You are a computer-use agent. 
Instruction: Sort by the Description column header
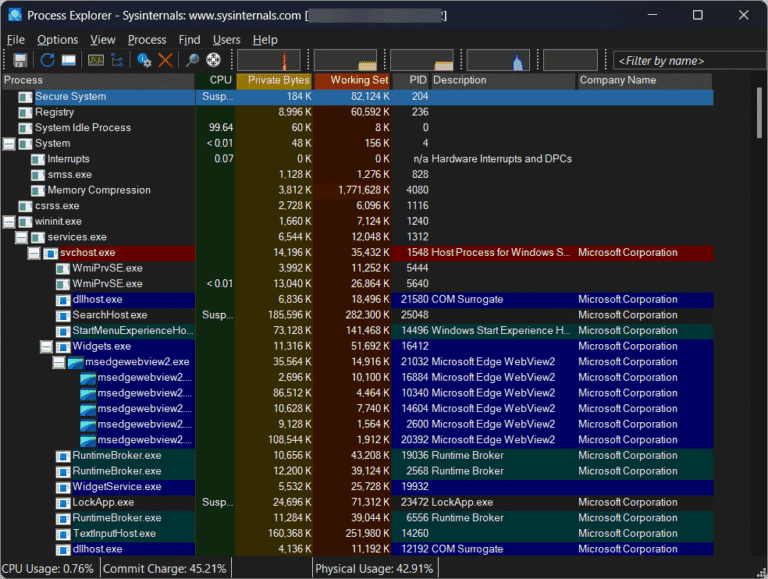[x=503, y=80]
